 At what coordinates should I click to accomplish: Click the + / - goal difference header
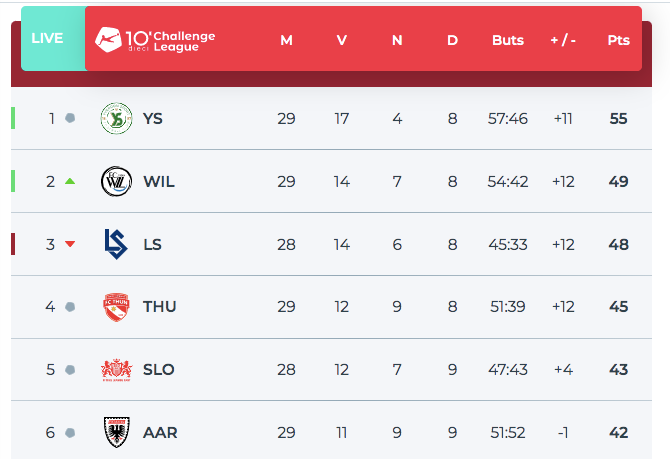[563, 40]
